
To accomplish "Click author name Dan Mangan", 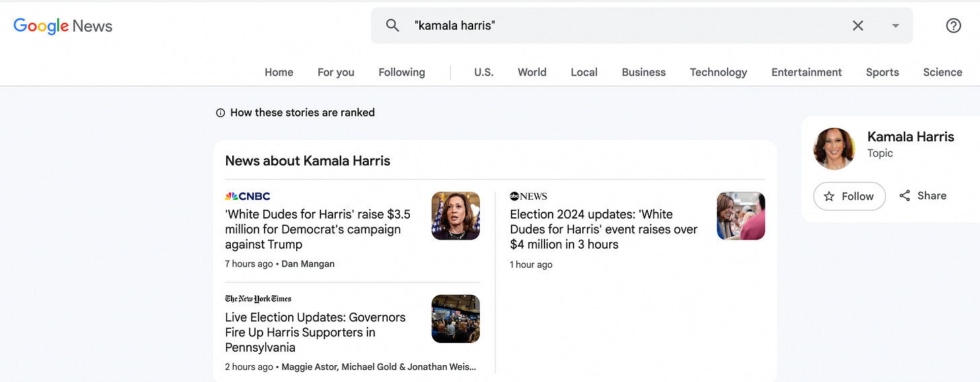I will pos(308,264).
